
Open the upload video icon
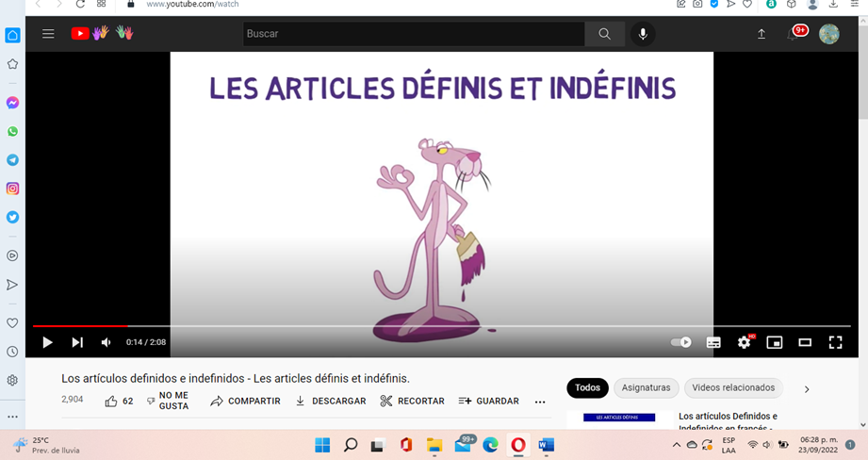coord(762,34)
